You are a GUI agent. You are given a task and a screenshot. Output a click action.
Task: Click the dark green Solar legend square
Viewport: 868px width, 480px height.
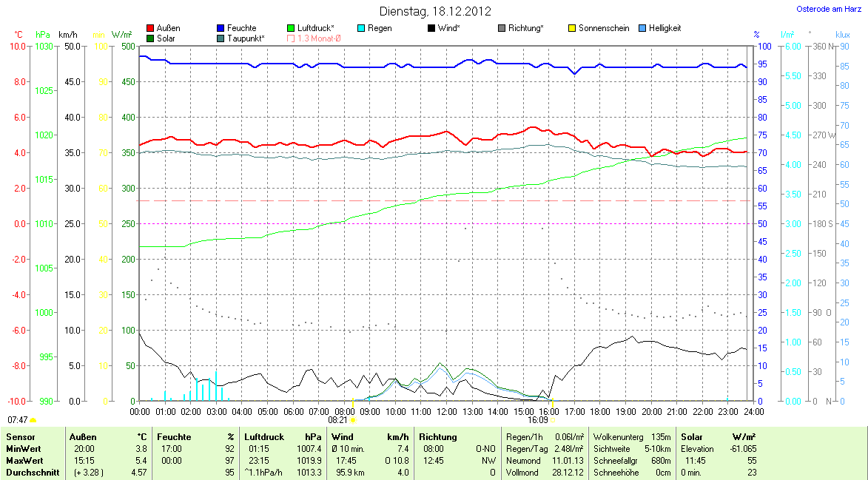[x=151, y=38]
